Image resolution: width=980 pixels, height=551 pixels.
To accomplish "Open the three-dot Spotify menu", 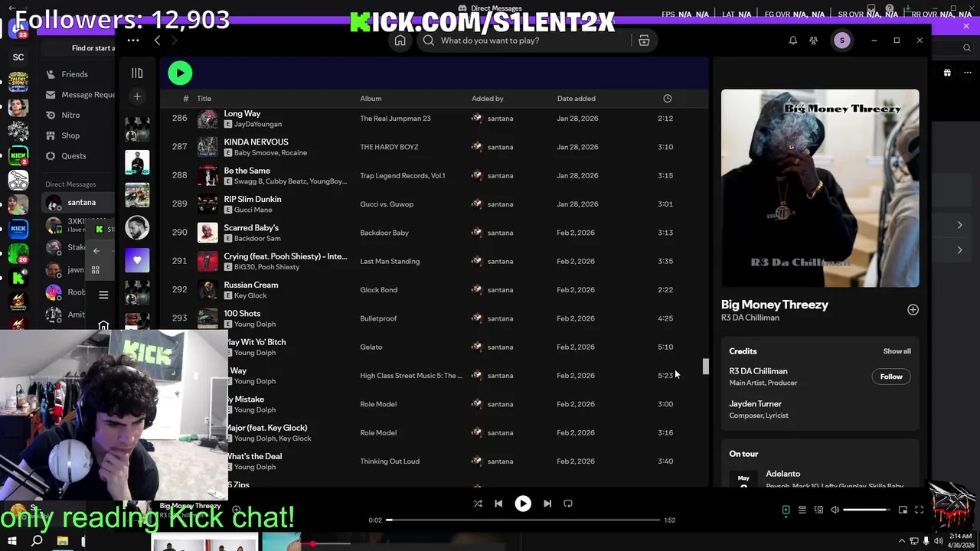I will [133, 41].
